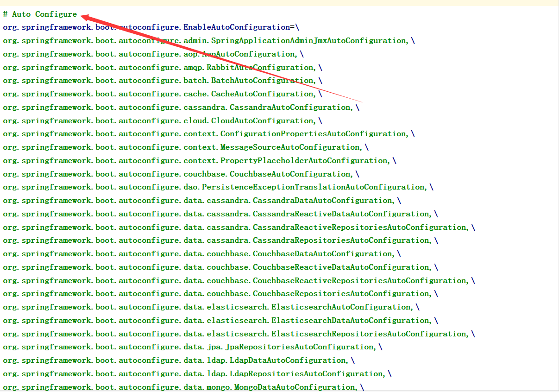Click the CassandraReactiveDataAutoConfiguration line

point(220,214)
